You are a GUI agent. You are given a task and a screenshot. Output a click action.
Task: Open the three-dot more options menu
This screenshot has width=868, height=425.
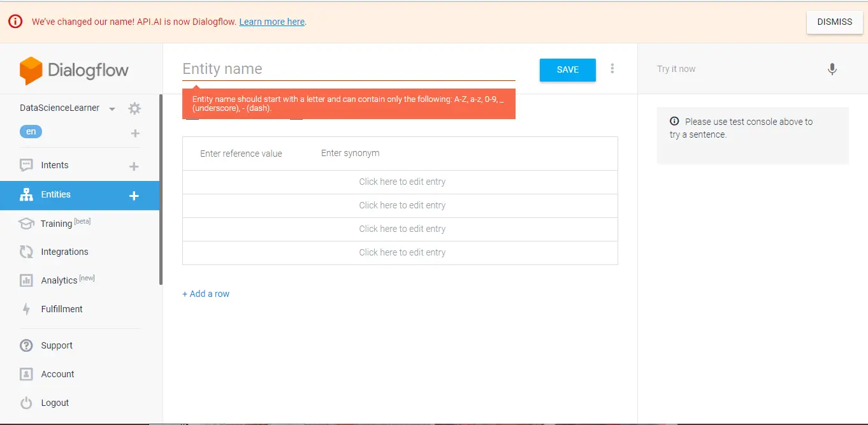click(x=612, y=68)
